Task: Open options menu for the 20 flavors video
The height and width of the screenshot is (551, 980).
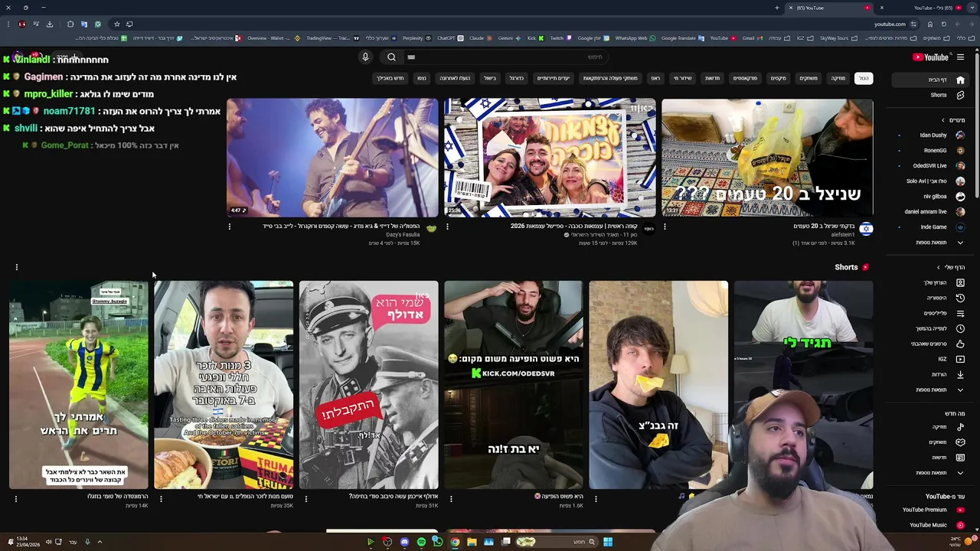Action: tap(665, 227)
